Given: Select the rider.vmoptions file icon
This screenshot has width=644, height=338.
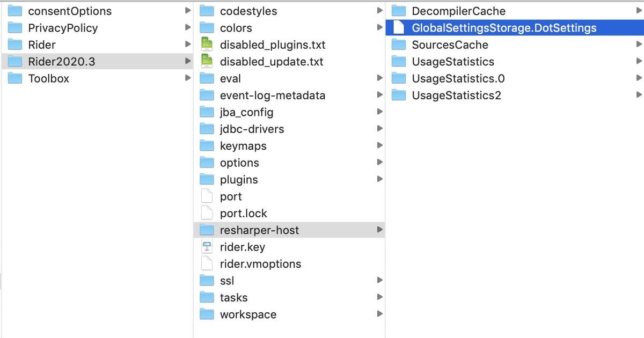Looking at the screenshot, I should (207, 264).
